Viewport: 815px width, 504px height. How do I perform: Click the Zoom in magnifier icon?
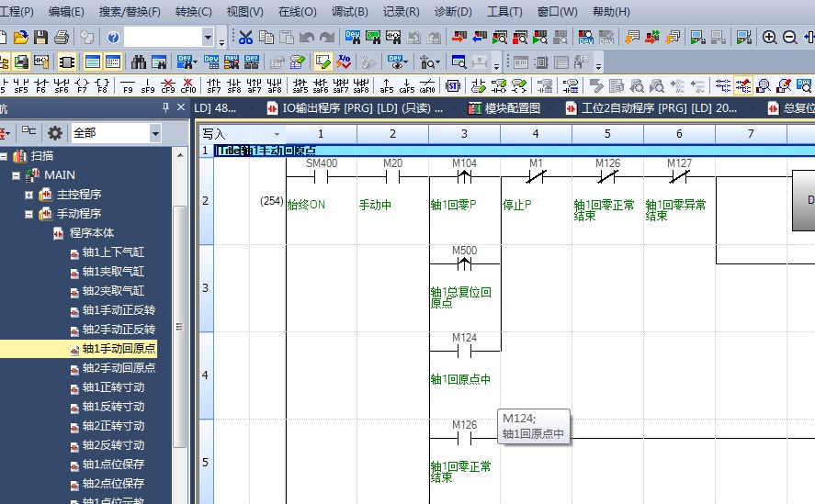[x=769, y=38]
